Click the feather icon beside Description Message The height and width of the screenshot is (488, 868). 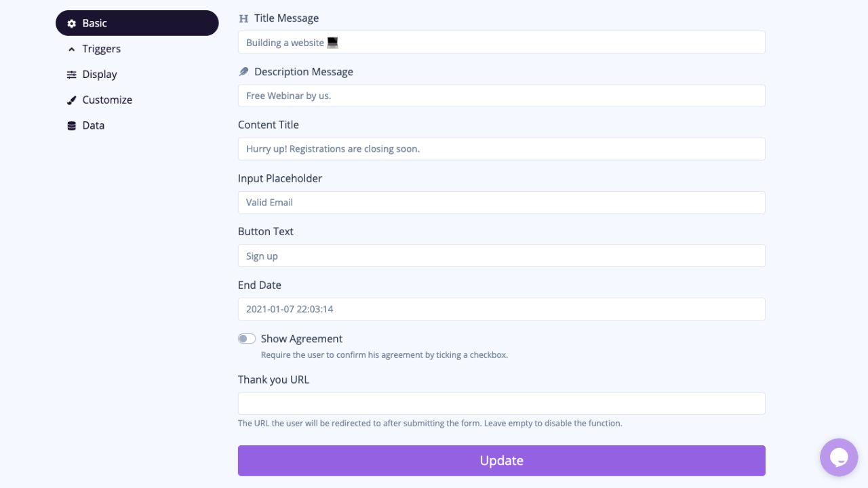coord(244,72)
